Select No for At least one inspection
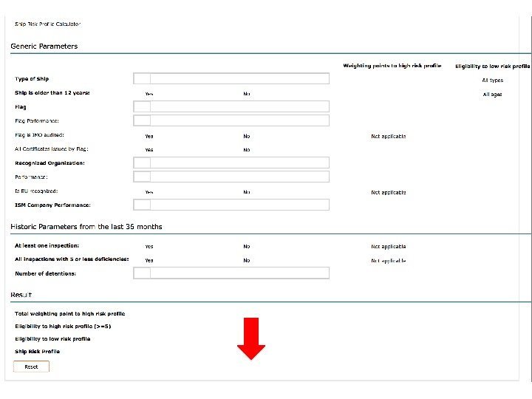The image size is (532, 399). tap(247, 246)
